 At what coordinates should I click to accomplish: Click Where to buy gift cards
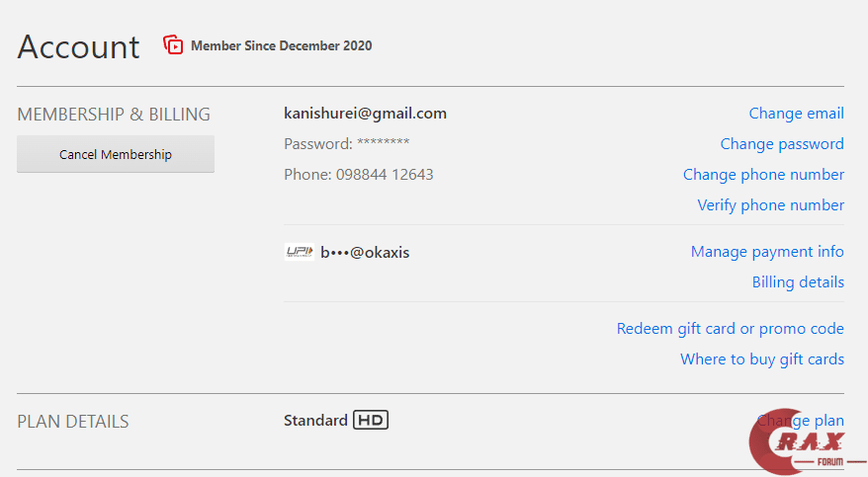761,359
